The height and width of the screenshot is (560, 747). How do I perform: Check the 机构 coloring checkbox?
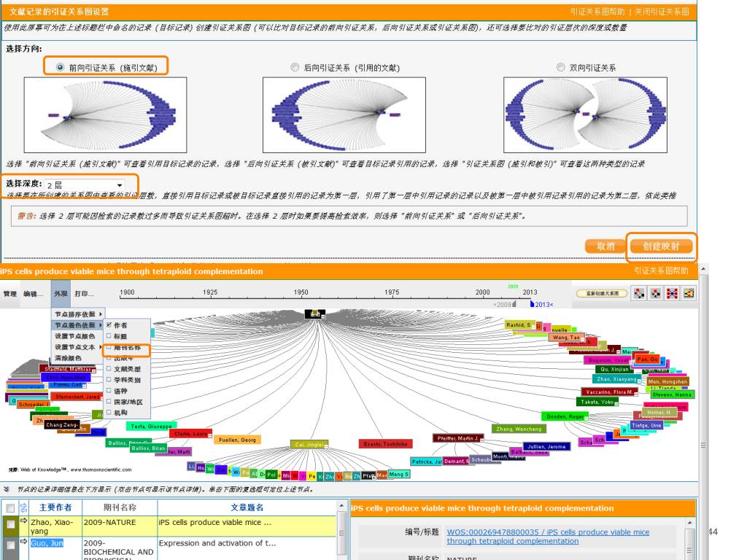[x=109, y=413]
